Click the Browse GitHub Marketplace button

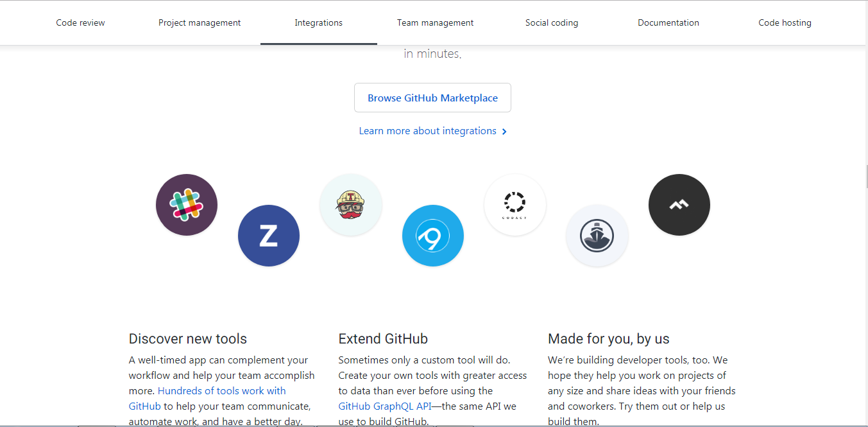pyautogui.click(x=432, y=98)
